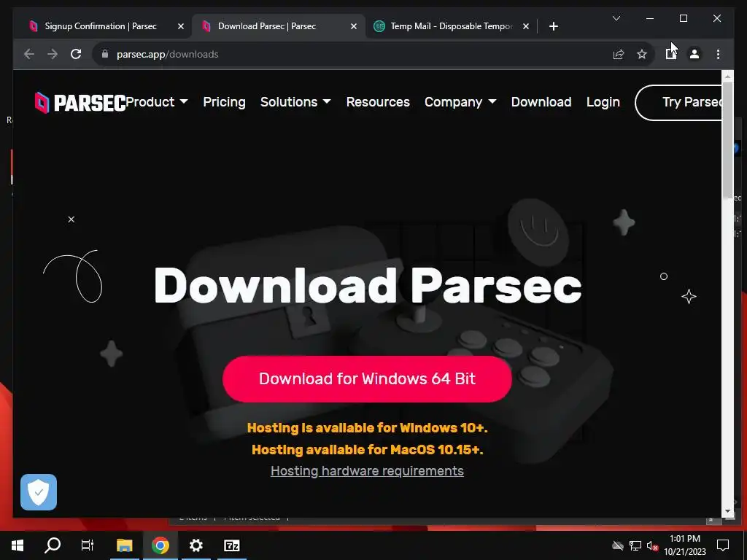Expand the Product dropdown menu
The height and width of the screenshot is (560, 747).
[157, 102]
